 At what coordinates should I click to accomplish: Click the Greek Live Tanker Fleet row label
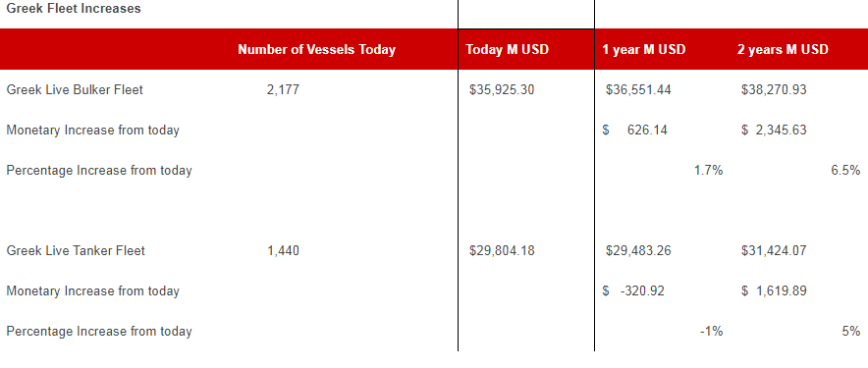76,250
